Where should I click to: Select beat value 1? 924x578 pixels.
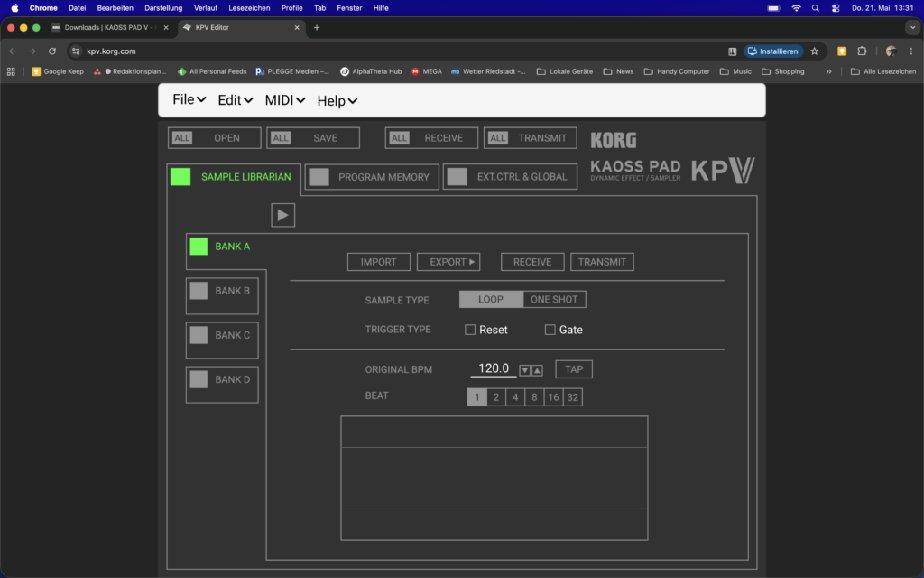(476, 397)
